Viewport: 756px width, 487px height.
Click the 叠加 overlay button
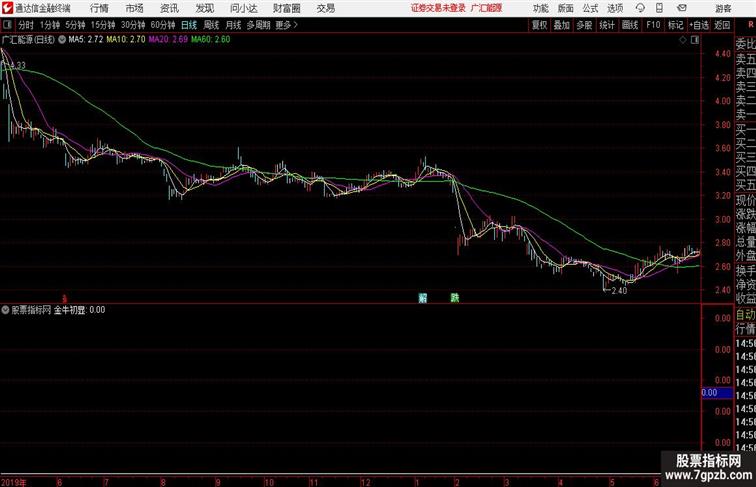562,25
